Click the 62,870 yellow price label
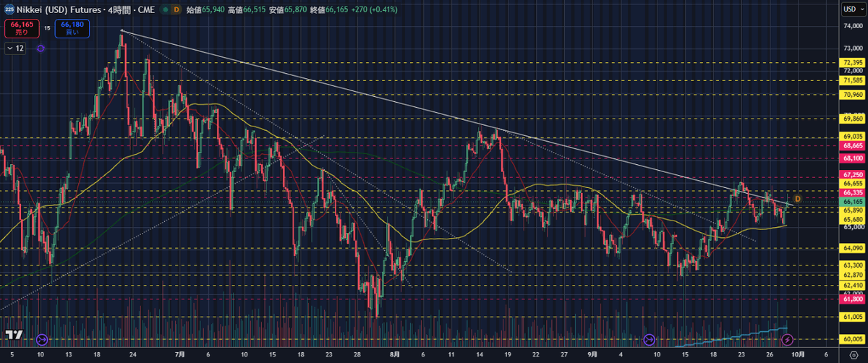 pos(851,275)
